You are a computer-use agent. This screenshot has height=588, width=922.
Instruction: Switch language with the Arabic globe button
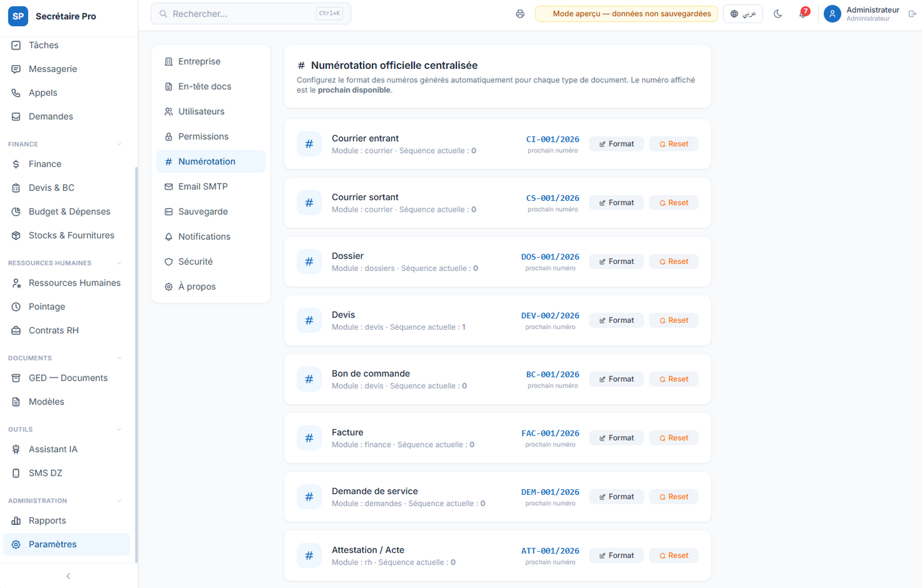(743, 14)
